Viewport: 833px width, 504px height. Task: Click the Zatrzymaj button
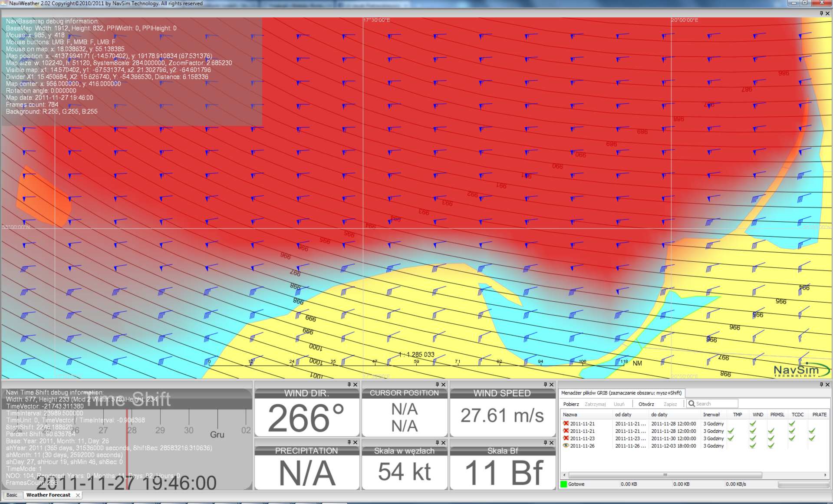click(x=595, y=404)
